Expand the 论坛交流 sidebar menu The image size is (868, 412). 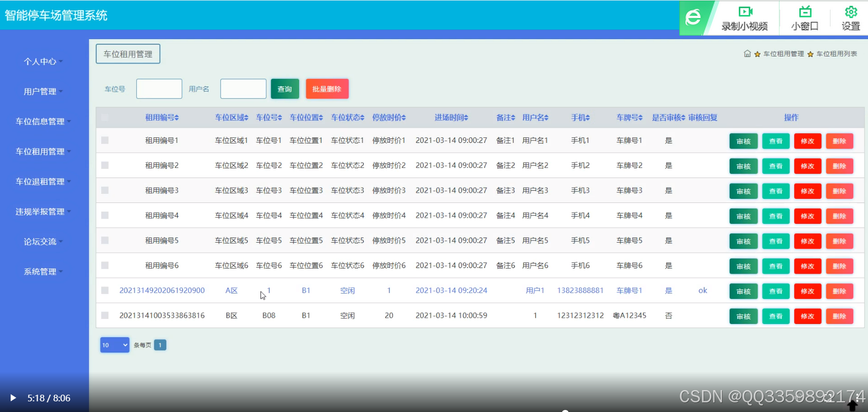click(x=43, y=242)
